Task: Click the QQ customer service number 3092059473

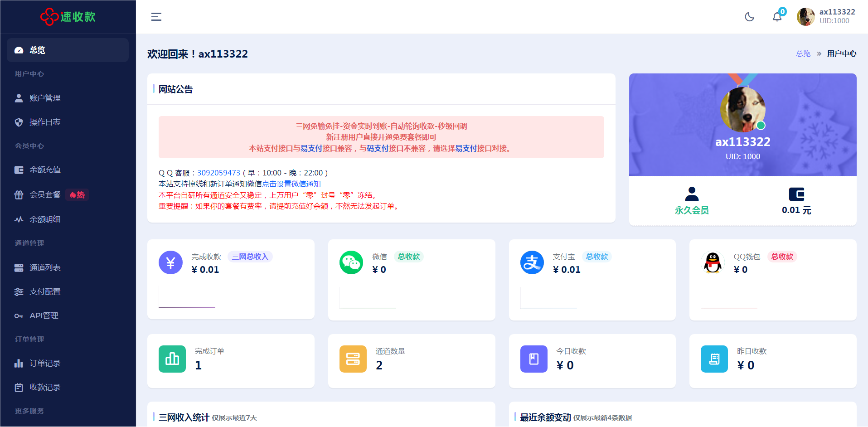Action: [218, 173]
